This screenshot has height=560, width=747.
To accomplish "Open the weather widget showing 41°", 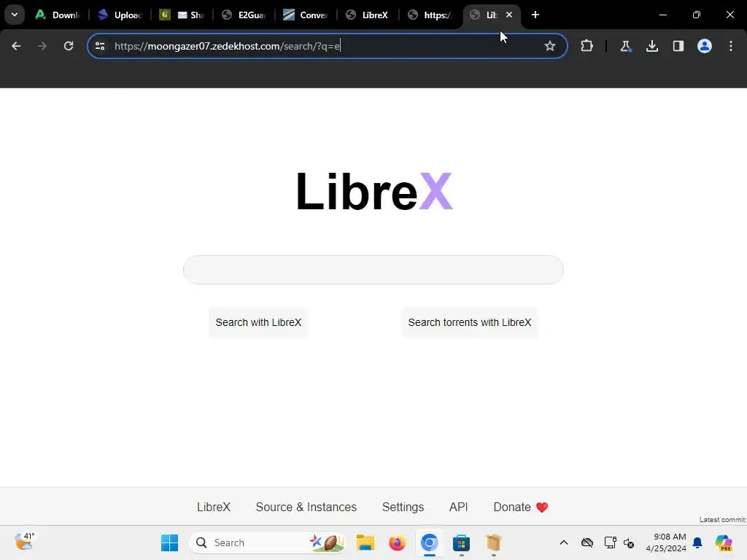I will pyautogui.click(x=24, y=542).
